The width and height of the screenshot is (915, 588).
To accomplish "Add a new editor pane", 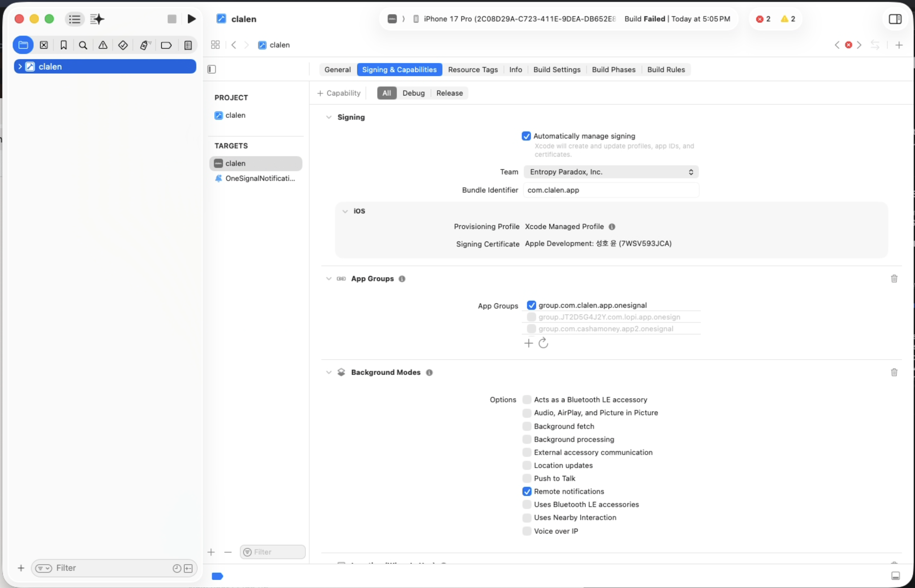I will click(899, 45).
